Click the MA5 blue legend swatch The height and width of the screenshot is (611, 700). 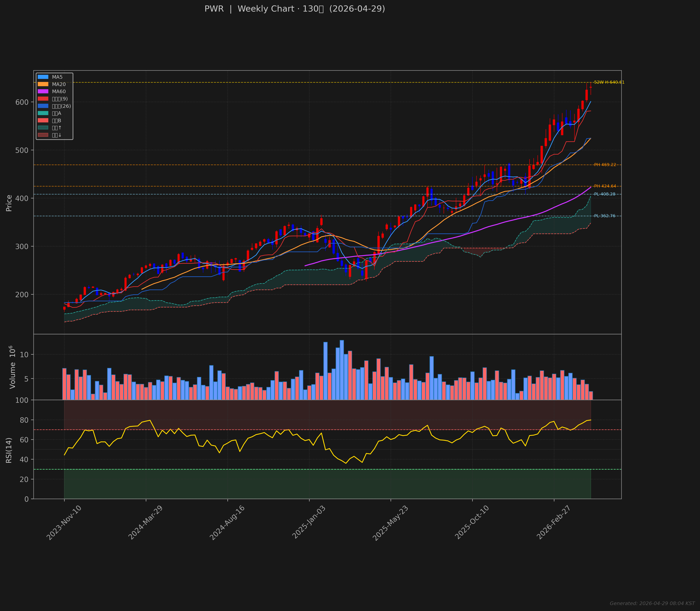[x=43, y=77]
